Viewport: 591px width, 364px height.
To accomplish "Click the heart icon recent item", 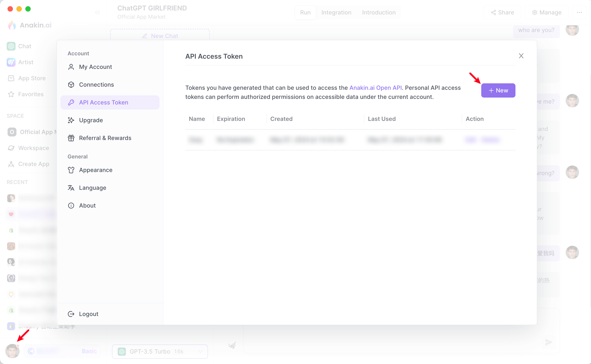I will click(11, 214).
